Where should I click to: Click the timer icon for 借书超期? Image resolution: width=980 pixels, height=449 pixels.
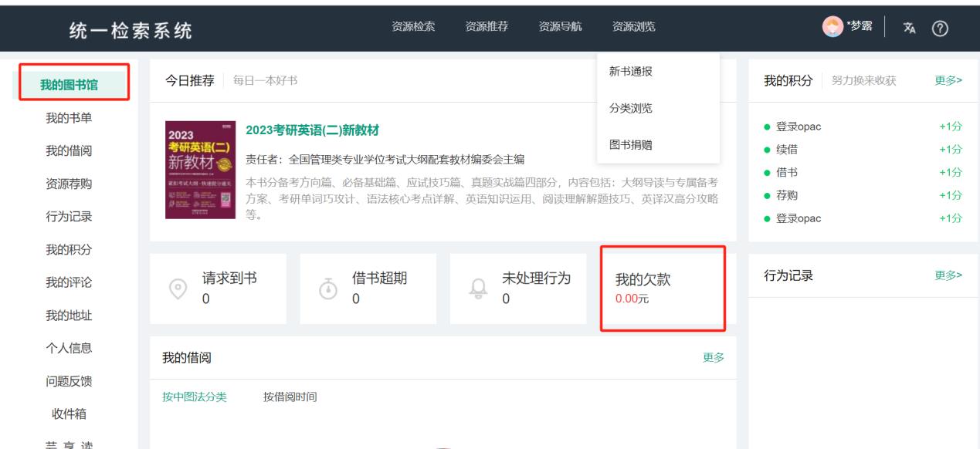click(327, 287)
